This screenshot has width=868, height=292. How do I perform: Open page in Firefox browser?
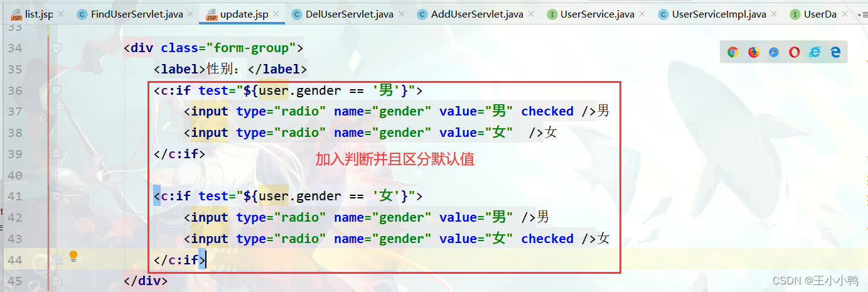[x=753, y=53]
